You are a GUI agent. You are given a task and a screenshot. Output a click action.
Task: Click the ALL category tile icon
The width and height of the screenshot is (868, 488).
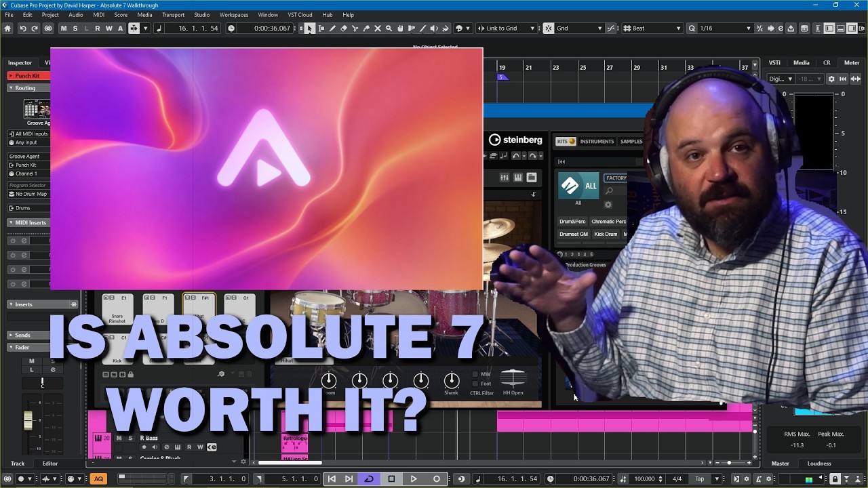(x=578, y=185)
